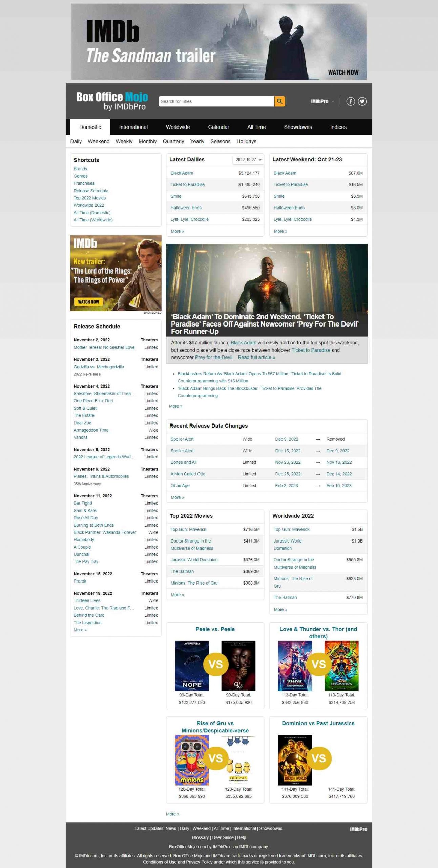This screenshot has width=438, height=868.
Task: Click the Us movie poster
Action: coord(238,666)
